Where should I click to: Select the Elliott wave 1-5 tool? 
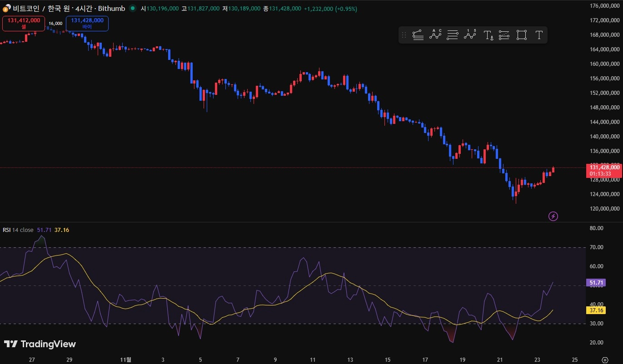click(x=470, y=35)
